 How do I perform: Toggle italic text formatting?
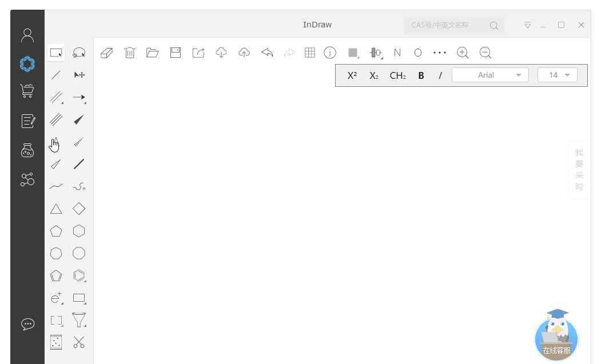(440, 75)
